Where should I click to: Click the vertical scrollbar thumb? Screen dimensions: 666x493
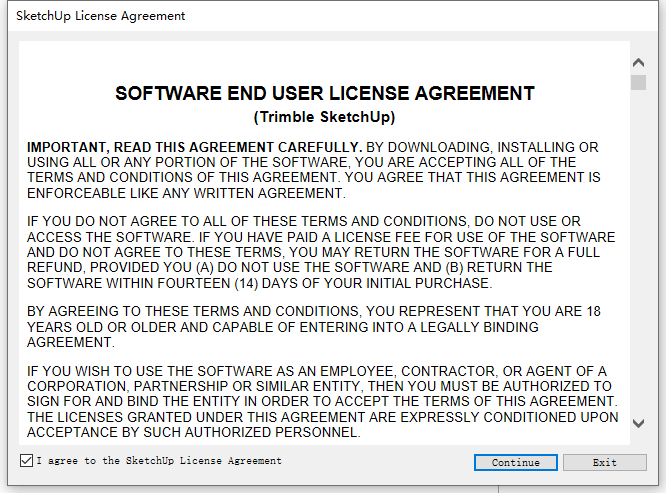click(638, 82)
